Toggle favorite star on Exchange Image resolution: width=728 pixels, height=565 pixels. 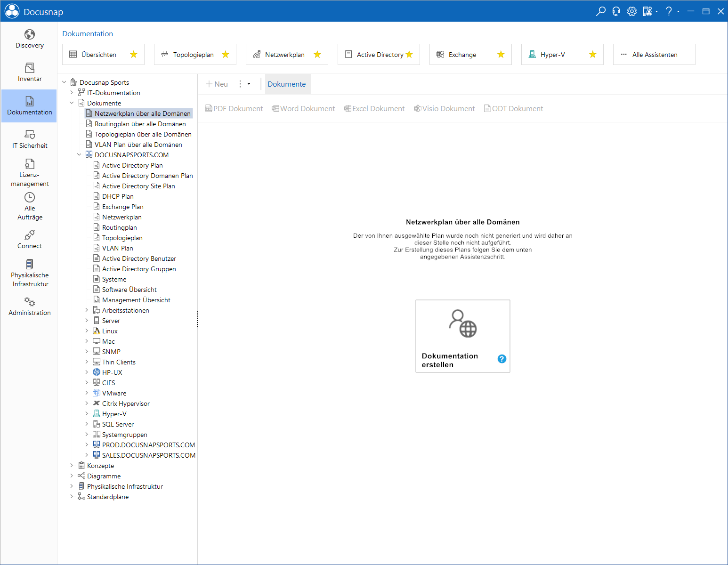(501, 55)
